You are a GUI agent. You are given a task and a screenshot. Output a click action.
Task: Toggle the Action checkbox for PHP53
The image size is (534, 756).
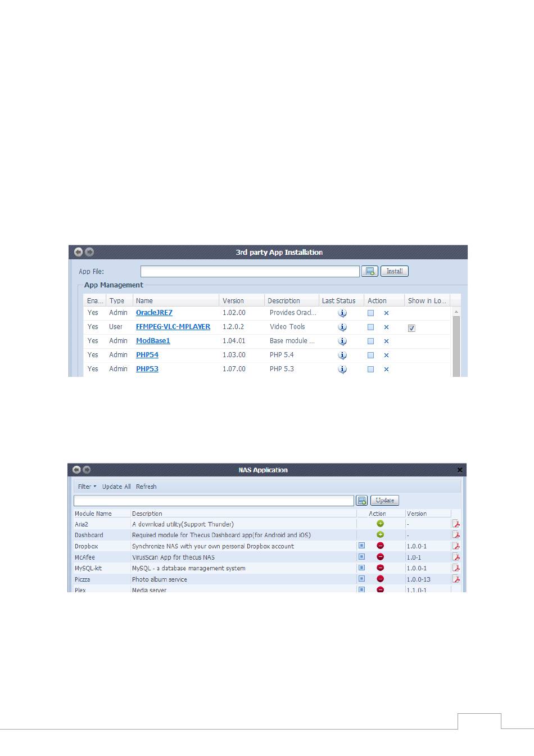click(x=370, y=370)
